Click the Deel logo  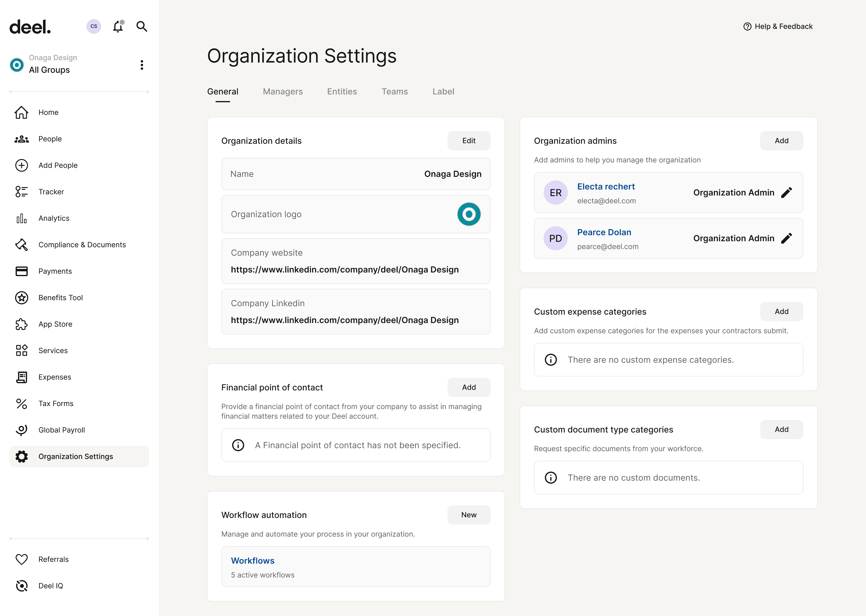pos(30,26)
